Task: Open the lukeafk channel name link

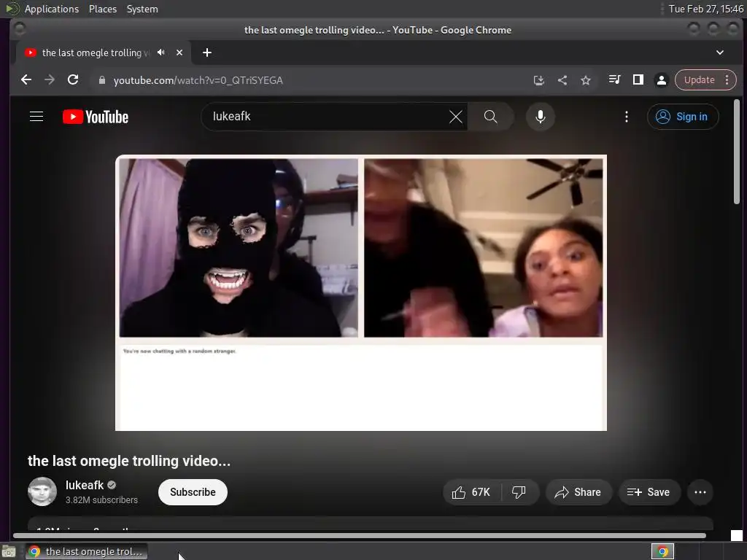Action: tap(85, 485)
